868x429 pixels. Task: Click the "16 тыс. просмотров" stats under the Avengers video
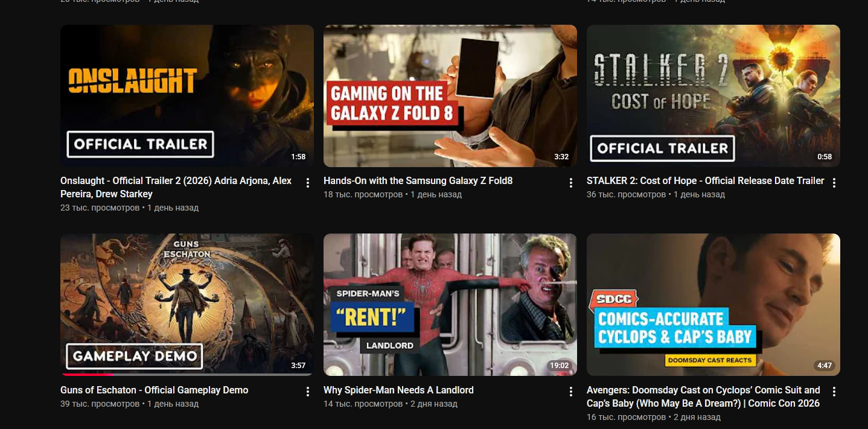pyautogui.click(x=626, y=417)
